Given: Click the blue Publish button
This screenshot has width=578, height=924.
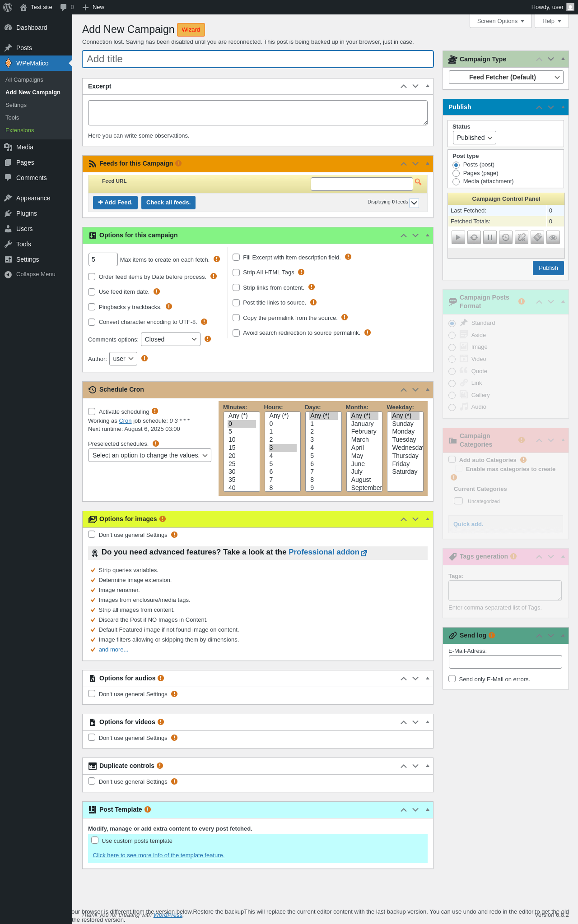Looking at the screenshot, I should click(548, 268).
